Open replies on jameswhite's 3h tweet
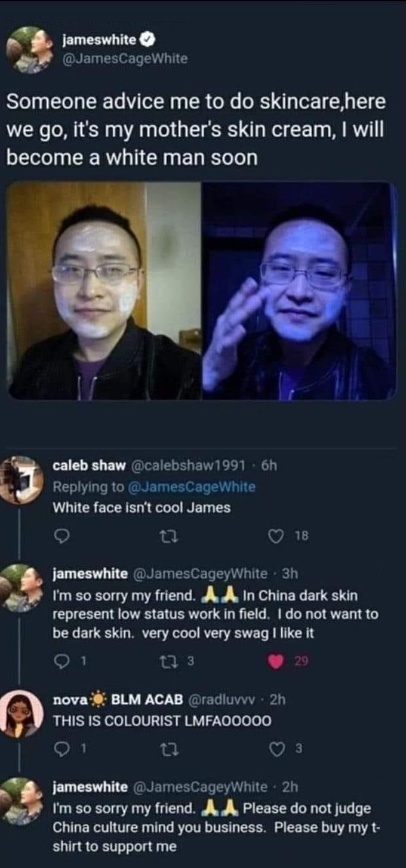The image size is (406, 868). coord(60,661)
